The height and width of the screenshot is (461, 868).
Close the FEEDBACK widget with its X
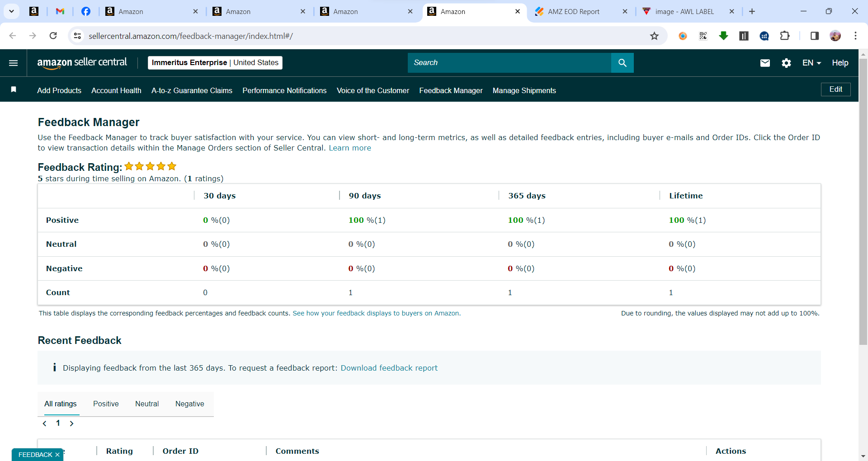click(57, 455)
